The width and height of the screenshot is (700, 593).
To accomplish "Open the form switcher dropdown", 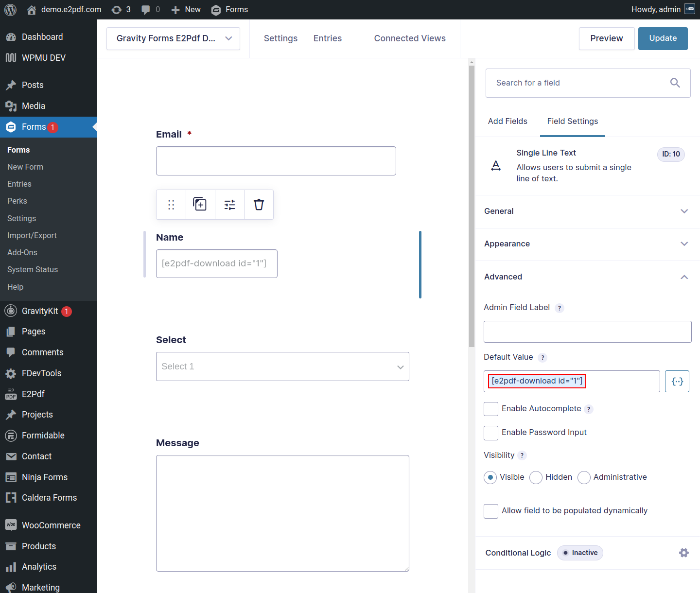I will pos(173,38).
